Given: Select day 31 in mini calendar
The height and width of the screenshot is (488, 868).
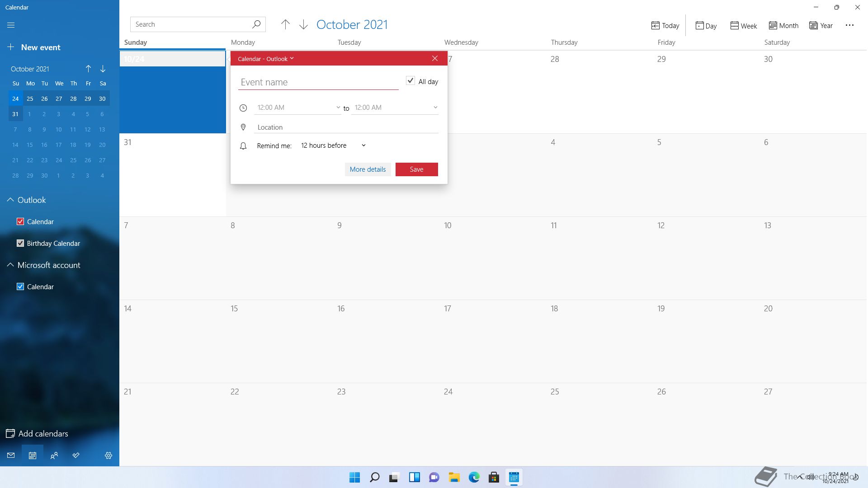Looking at the screenshot, I should [x=15, y=114].
